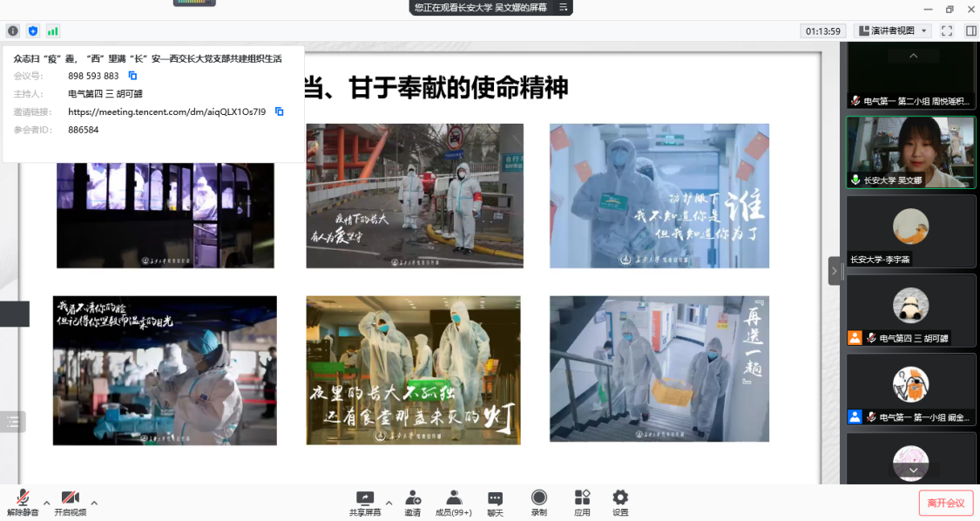980x521 pixels.
Task: Enter full screen mode
Action: (x=947, y=30)
